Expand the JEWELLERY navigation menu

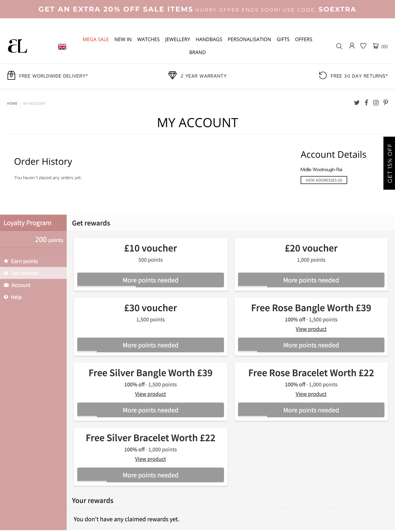pyautogui.click(x=177, y=39)
